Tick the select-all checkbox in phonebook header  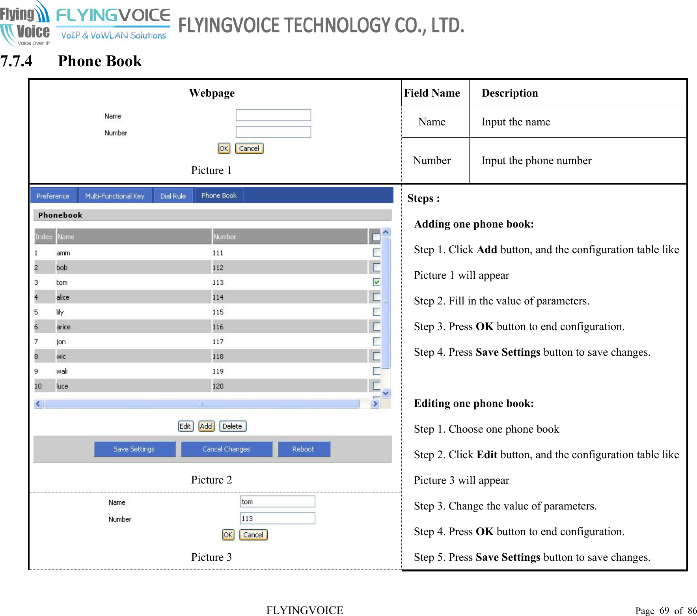coord(376,237)
